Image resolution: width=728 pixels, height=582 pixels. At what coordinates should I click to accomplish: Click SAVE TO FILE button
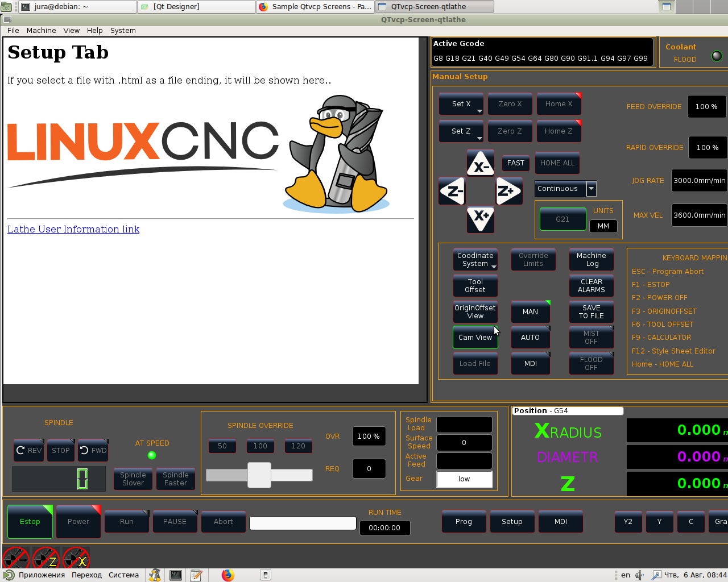[x=591, y=312]
